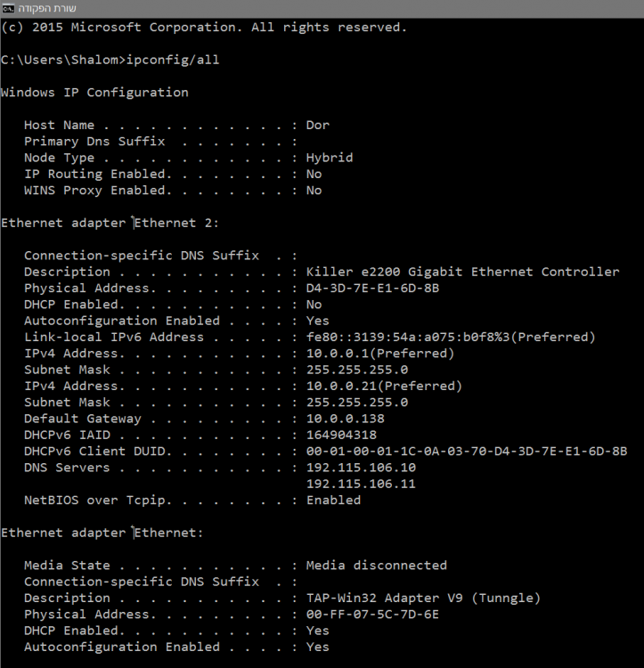This screenshot has width=644, height=668.
Task: Click the Hebrew window title text
Action: pos(47,9)
